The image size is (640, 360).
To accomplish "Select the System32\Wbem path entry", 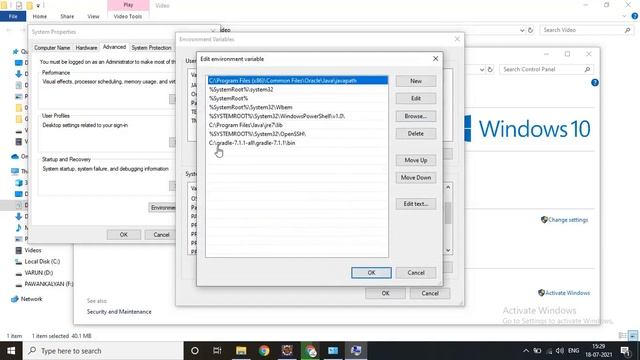I will click(x=298, y=107).
